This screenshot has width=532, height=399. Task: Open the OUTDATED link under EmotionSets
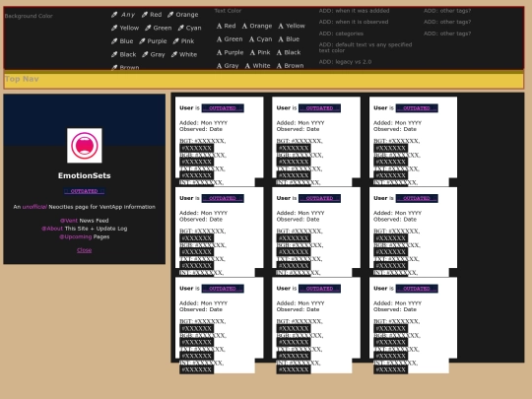84,191
